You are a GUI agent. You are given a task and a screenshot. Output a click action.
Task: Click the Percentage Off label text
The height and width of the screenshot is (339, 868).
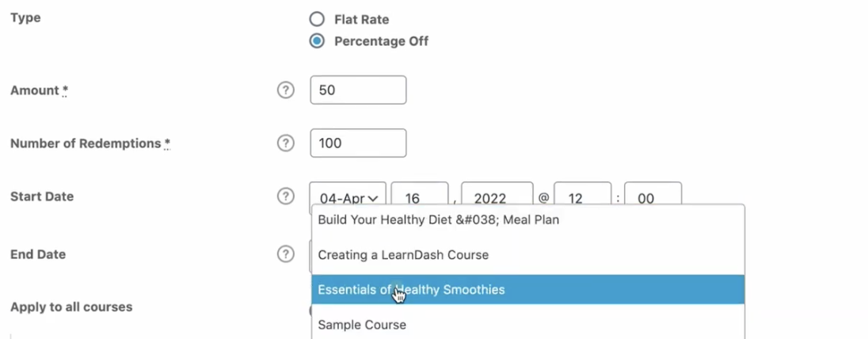click(x=382, y=41)
